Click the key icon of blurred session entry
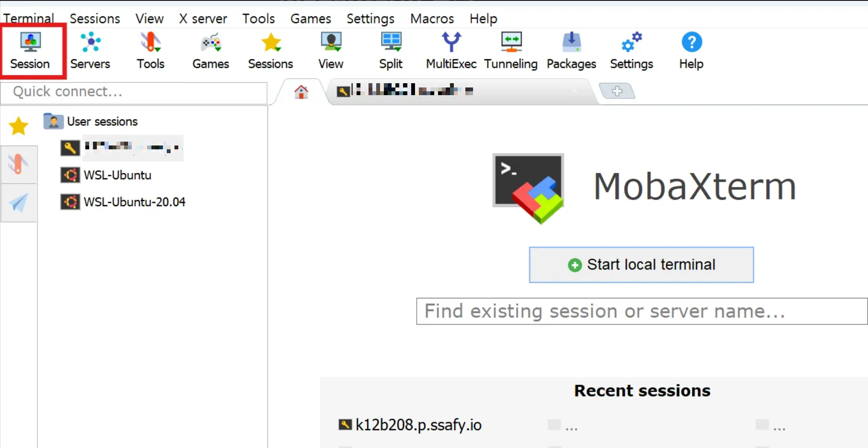Screen dimensions: 868x448 click(70, 148)
